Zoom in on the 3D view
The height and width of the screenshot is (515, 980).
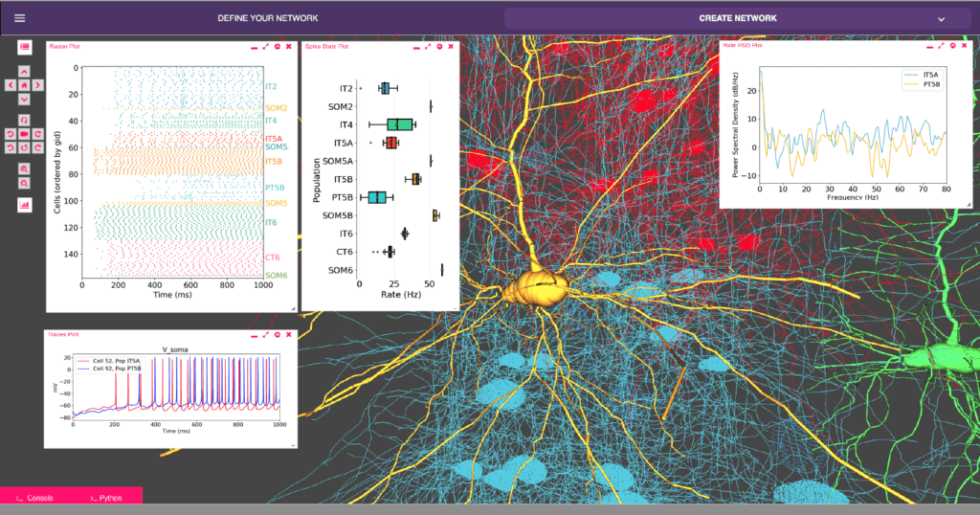coord(24,168)
